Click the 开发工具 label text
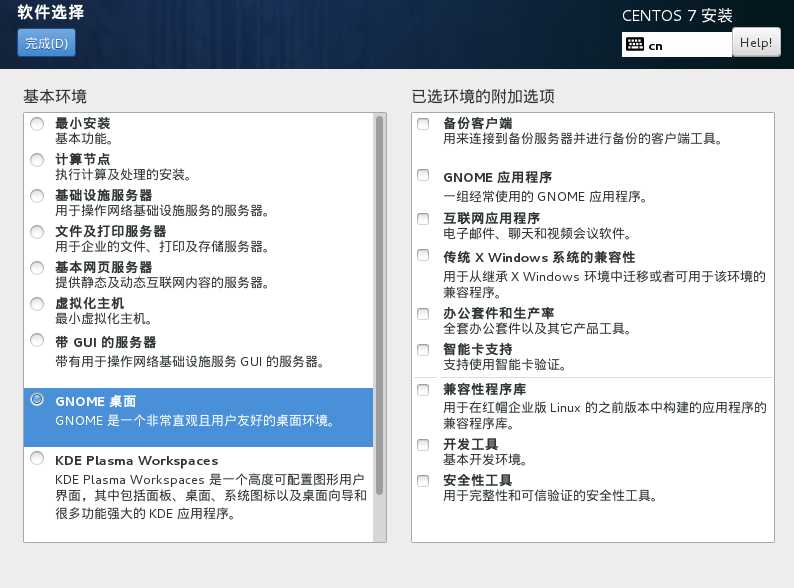Viewport: 794px width, 588px height. tap(470, 444)
